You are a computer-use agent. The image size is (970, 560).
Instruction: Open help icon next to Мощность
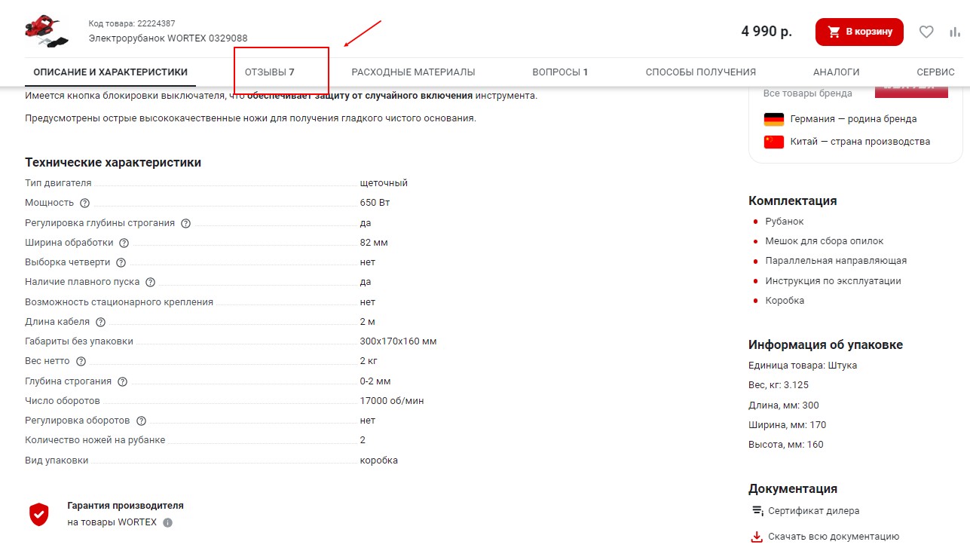(84, 203)
